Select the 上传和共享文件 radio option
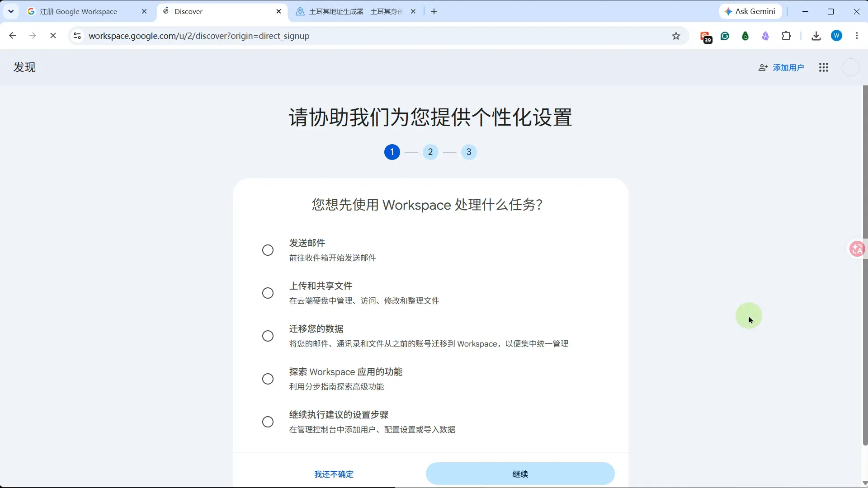This screenshot has height=488, width=868. (268, 293)
